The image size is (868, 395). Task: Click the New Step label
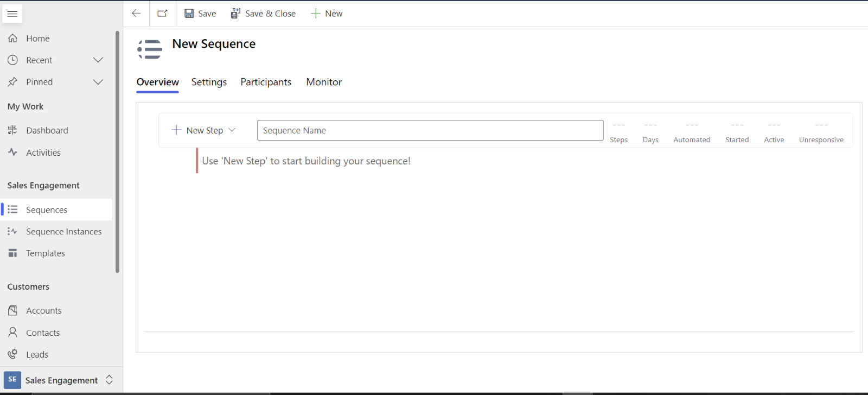(205, 130)
